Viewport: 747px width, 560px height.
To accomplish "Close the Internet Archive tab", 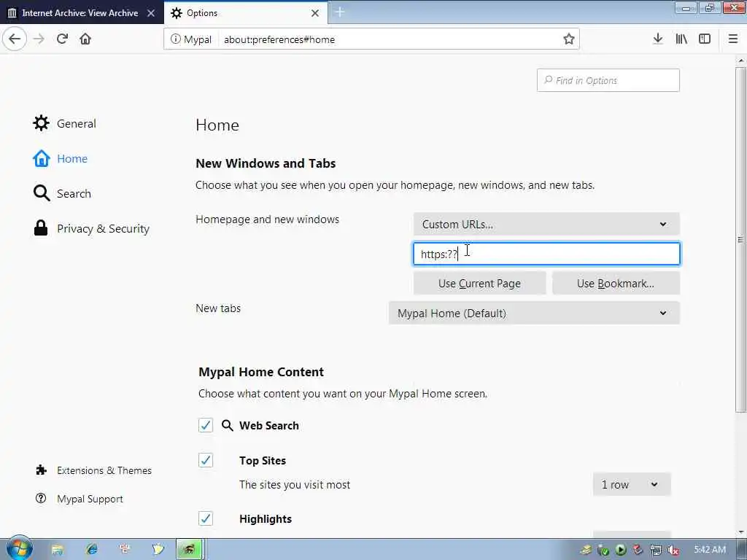I will pyautogui.click(x=151, y=13).
